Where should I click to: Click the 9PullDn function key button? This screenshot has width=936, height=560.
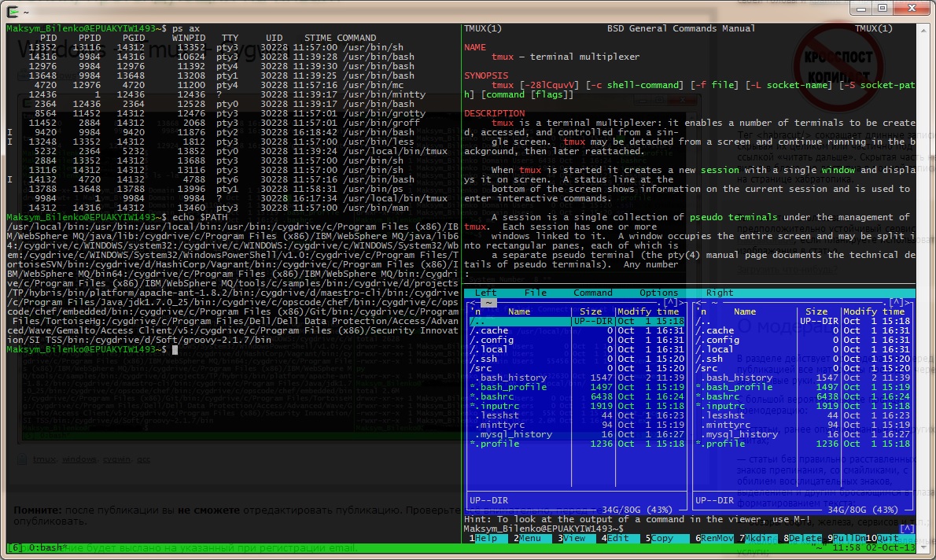pyautogui.click(x=846, y=539)
